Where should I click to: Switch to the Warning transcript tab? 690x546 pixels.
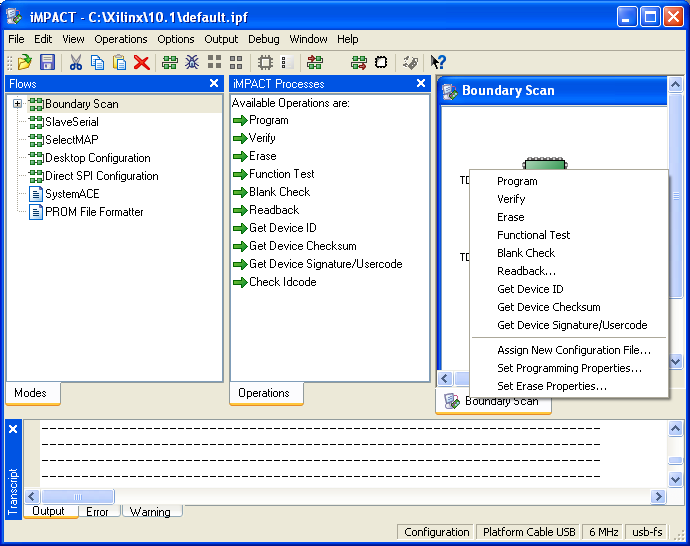[150, 512]
